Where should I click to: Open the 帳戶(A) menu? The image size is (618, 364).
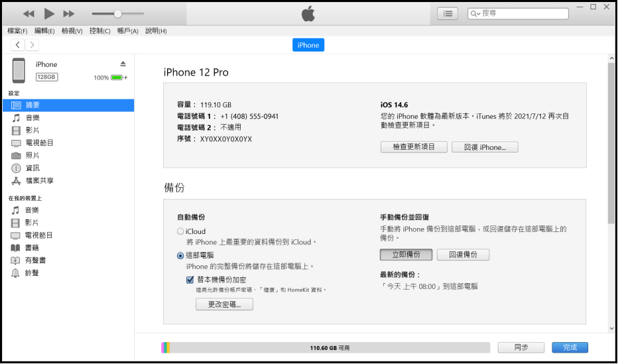(128, 30)
